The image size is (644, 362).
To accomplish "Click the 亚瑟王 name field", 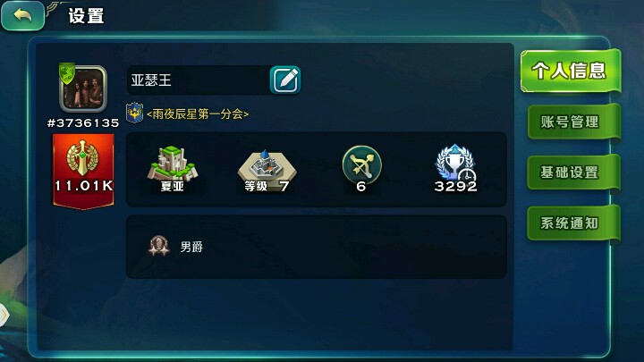I will pos(198,80).
